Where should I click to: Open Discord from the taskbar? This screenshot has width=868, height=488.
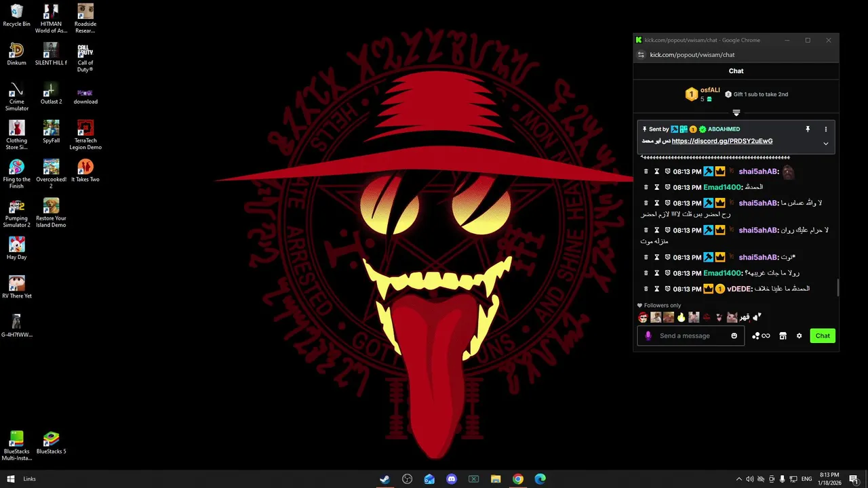coord(452,479)
